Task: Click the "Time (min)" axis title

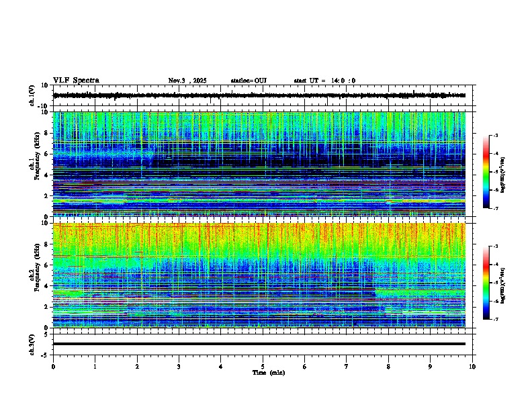Action: tap(269, 373)
